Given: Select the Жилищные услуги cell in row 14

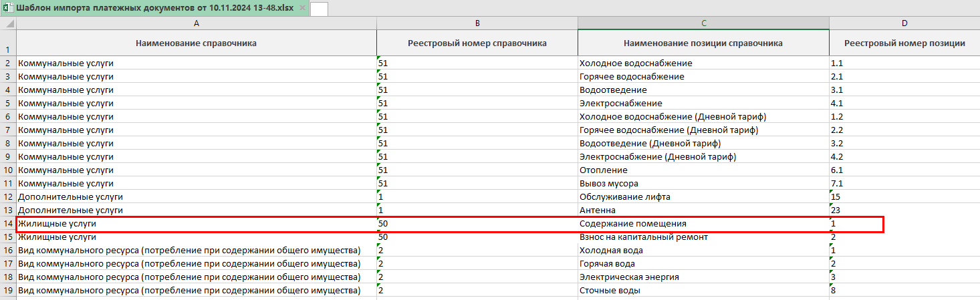Looking at the screenshot, I should pos(196,224).
